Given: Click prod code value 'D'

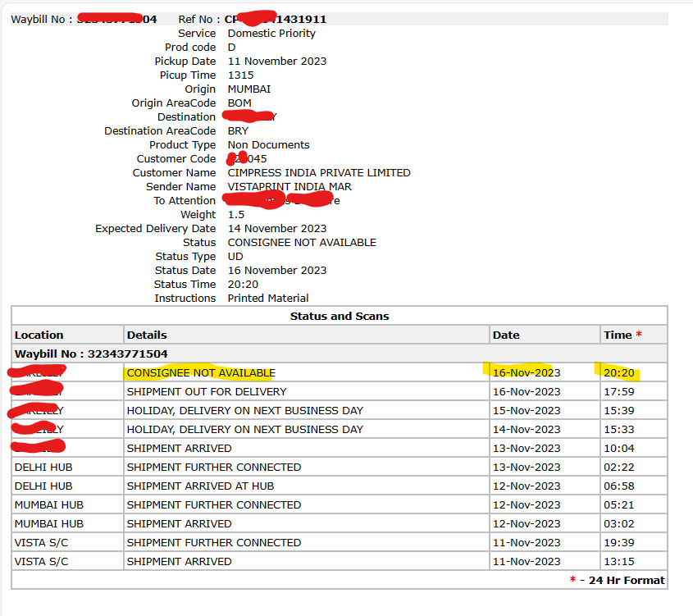Looking at the screenshot, I should pyautogui.click(x=231, y=48).
